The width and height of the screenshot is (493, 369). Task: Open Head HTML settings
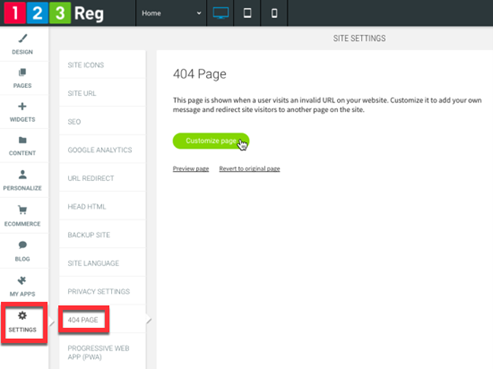point(102,206)
